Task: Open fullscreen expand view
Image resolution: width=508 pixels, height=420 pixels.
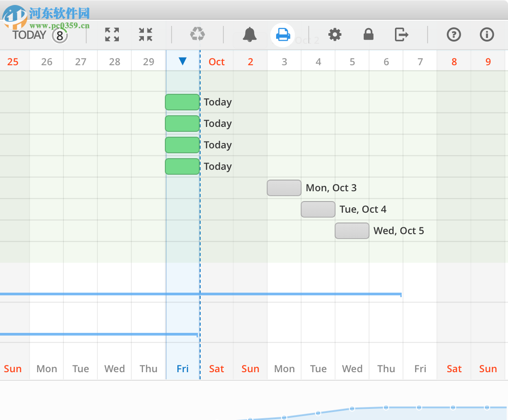Action: [x=112, y=34]
